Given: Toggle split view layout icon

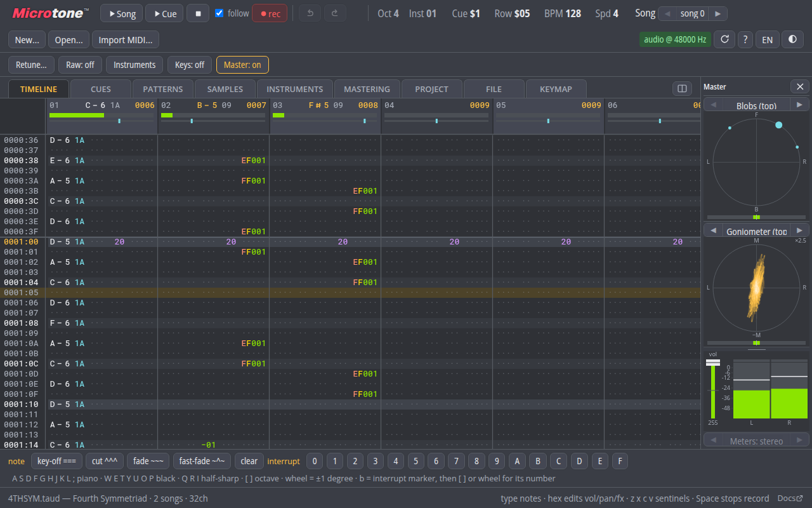Looking at the screenshot, I should pos(683,89).
